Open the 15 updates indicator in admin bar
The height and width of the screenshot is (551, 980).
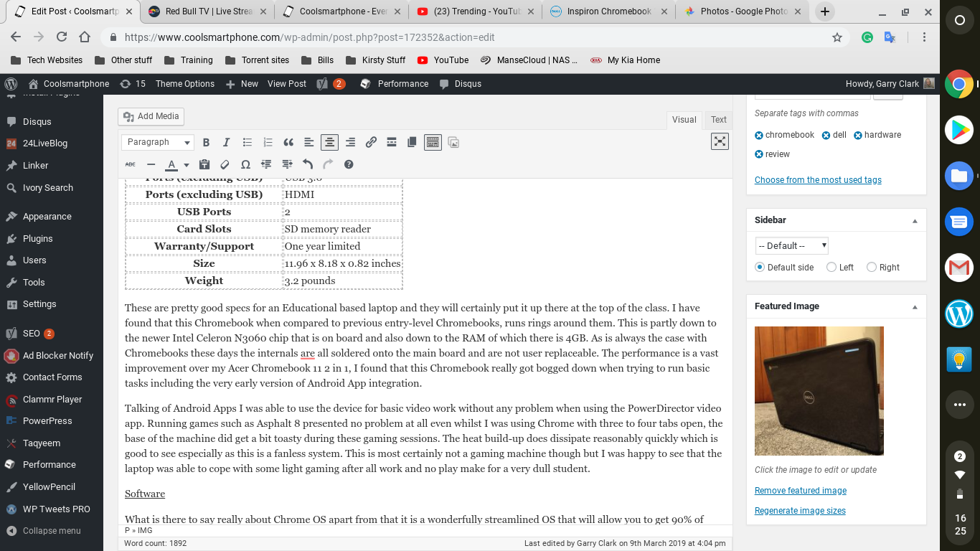(133, 84)
